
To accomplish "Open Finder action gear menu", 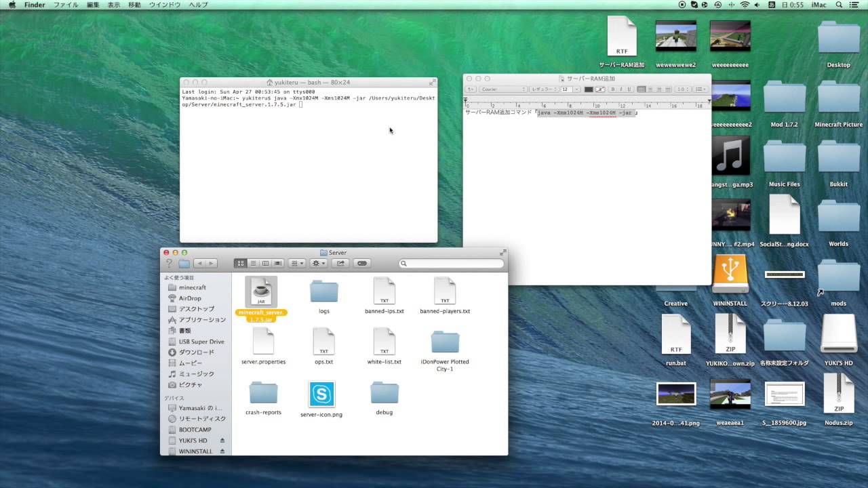I will 319,263.
